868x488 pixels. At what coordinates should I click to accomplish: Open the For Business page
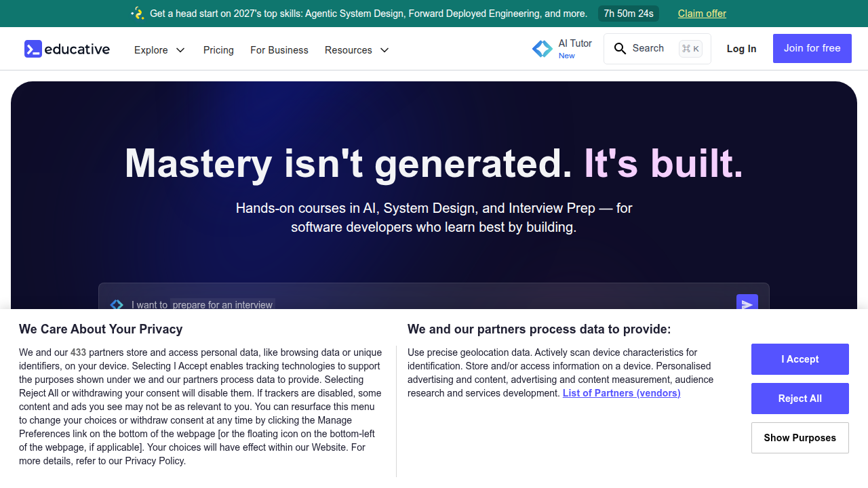[x=279, y=50]
